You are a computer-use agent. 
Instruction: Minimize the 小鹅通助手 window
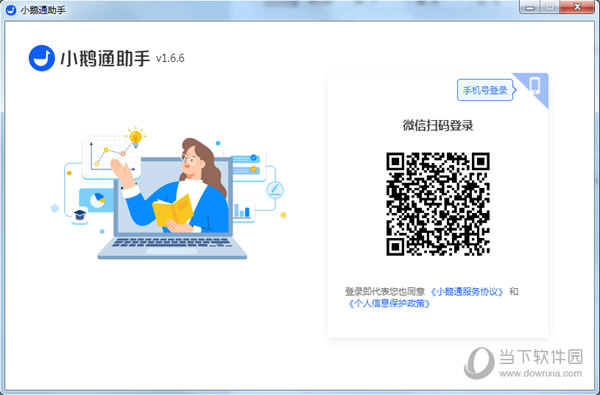(x=530, y=7)
